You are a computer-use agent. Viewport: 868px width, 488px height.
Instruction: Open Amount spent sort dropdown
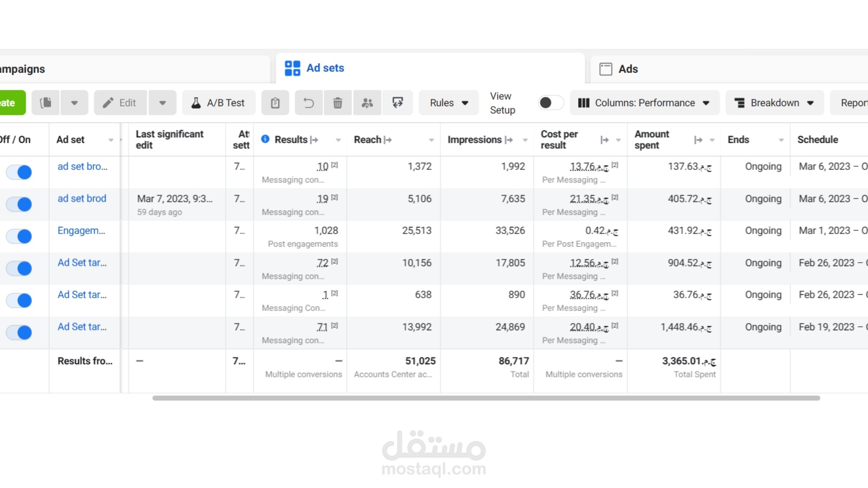pos(712,140)
